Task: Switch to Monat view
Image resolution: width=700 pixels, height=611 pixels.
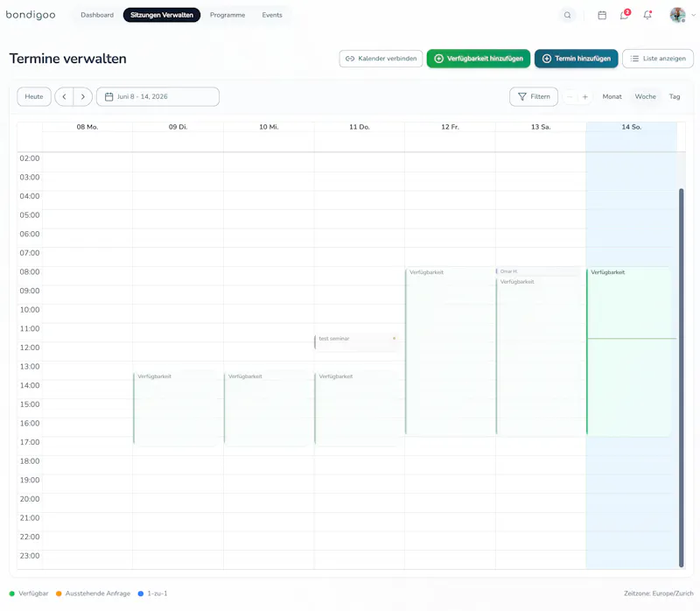Action: point(612,96)
